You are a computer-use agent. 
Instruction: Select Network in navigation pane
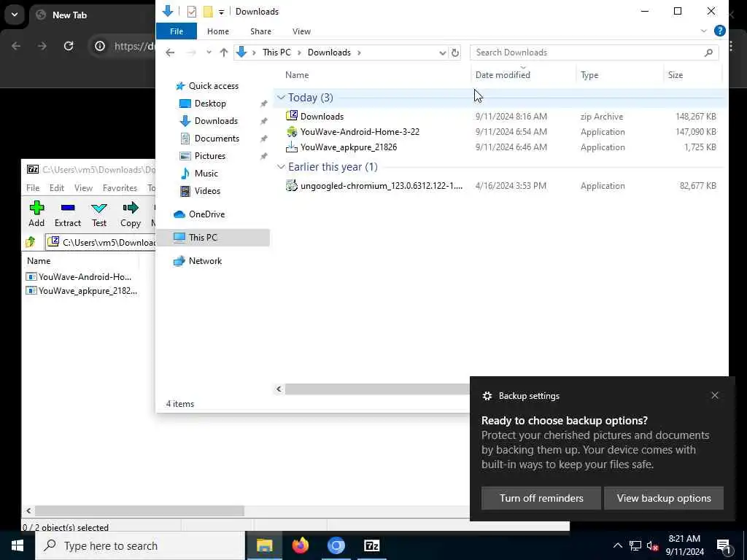click(x=205, y=261)
